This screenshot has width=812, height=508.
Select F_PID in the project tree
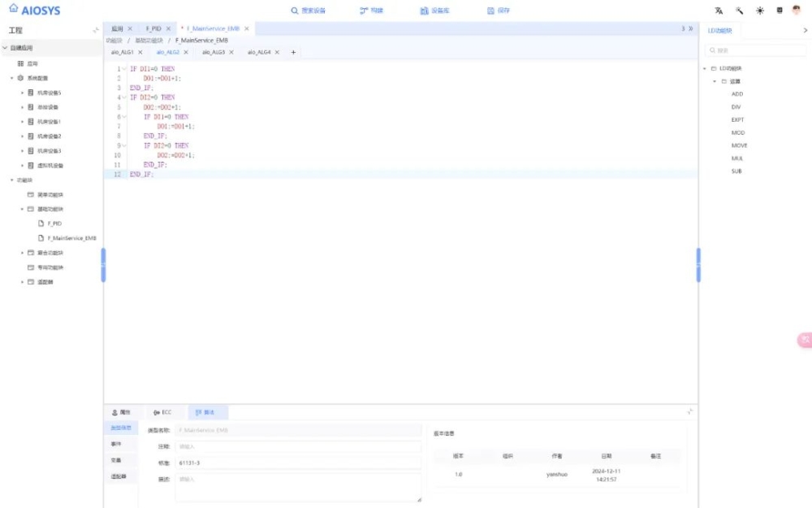click(54, 224)
